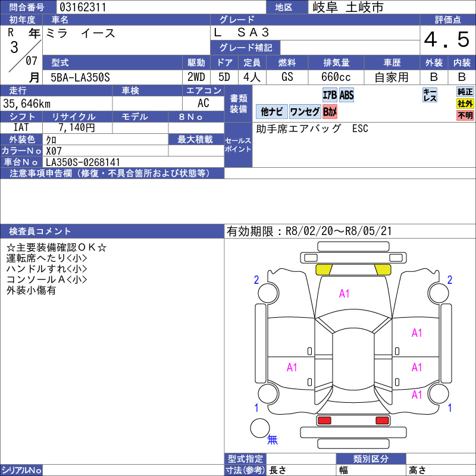Click the A1 mark on the roof
The width and height of the screenshot is (476, 476).
pyautogui.click(x=344, y=293)
